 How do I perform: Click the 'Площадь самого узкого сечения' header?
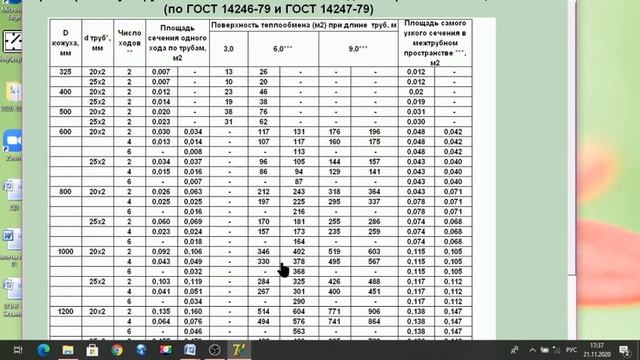[435, 42]
